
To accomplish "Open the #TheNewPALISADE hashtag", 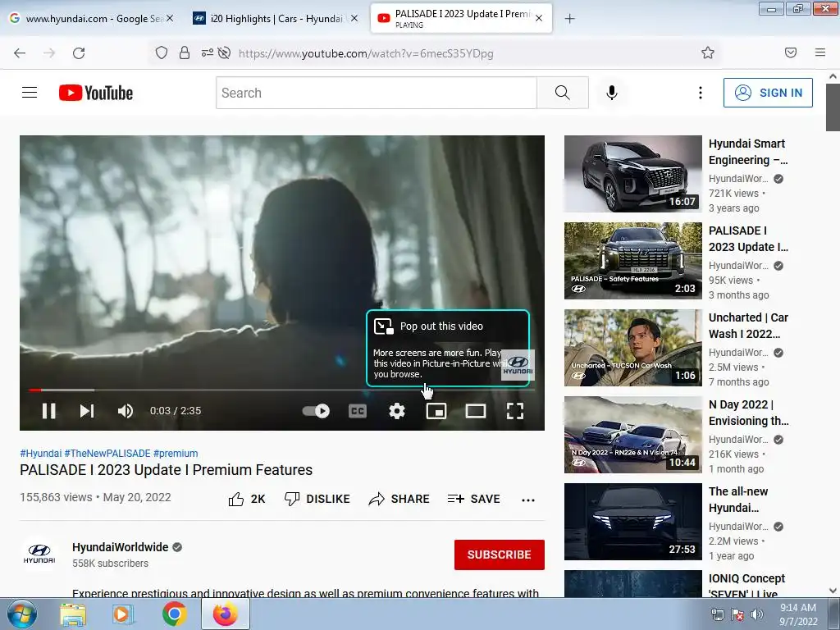I will pos(107,453).
